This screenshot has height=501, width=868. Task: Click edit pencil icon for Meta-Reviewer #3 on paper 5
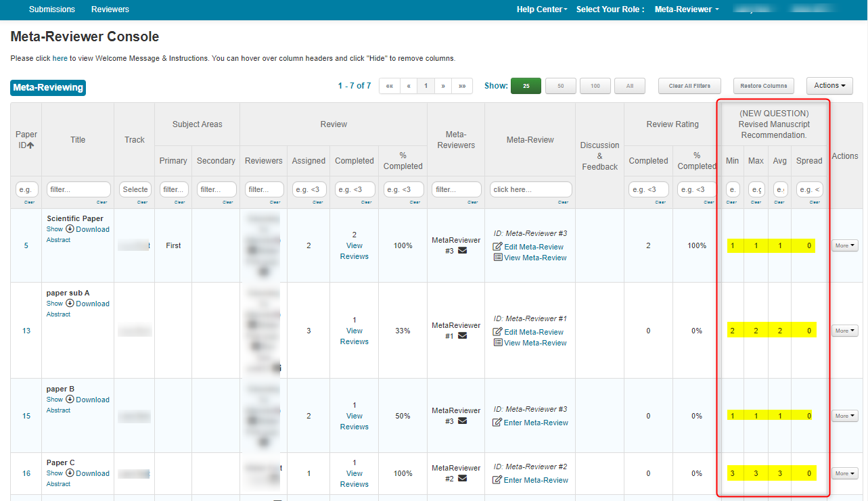[x=498, y=247]
